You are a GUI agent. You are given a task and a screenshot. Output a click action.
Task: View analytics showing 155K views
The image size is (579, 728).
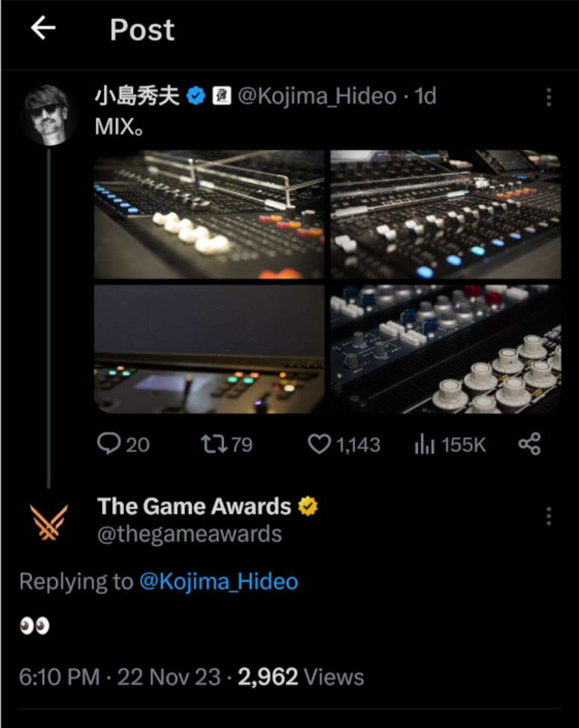click(x=450, y=444)
